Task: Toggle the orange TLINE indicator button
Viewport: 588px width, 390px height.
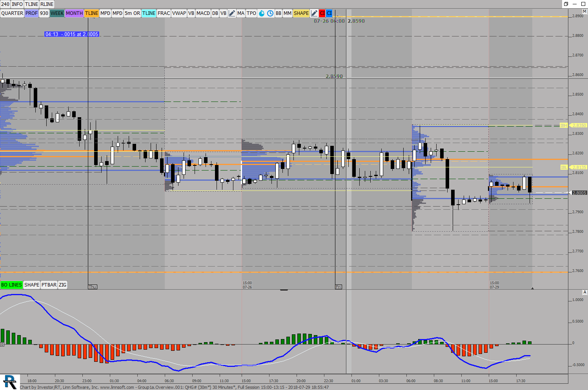Action: pyautogui.click(x=91, y=13)
